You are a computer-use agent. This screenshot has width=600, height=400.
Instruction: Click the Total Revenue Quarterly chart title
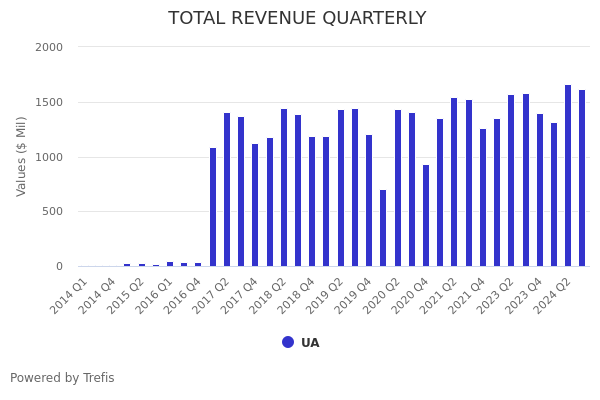click(297, 18)
